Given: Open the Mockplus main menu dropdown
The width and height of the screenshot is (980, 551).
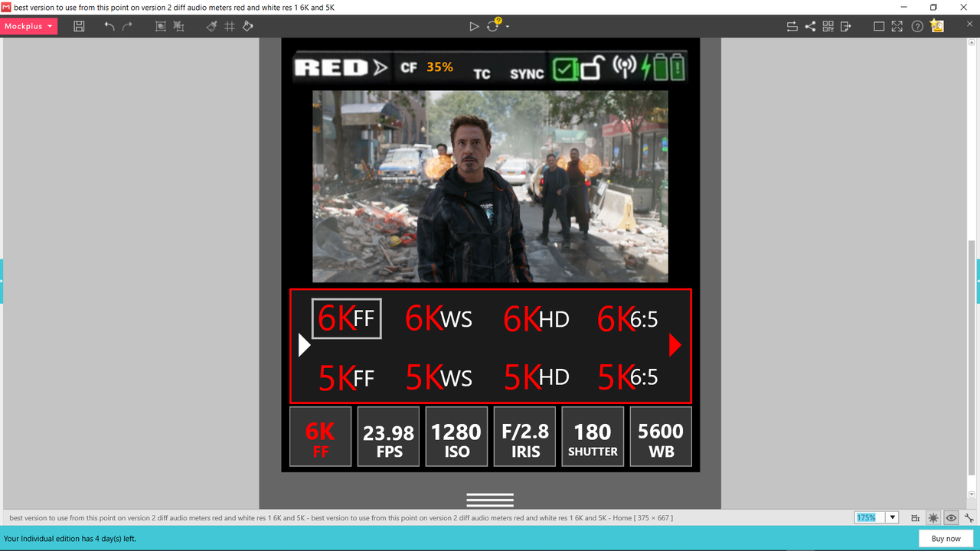Looking at the screenshot, I should tap(28, 26).
